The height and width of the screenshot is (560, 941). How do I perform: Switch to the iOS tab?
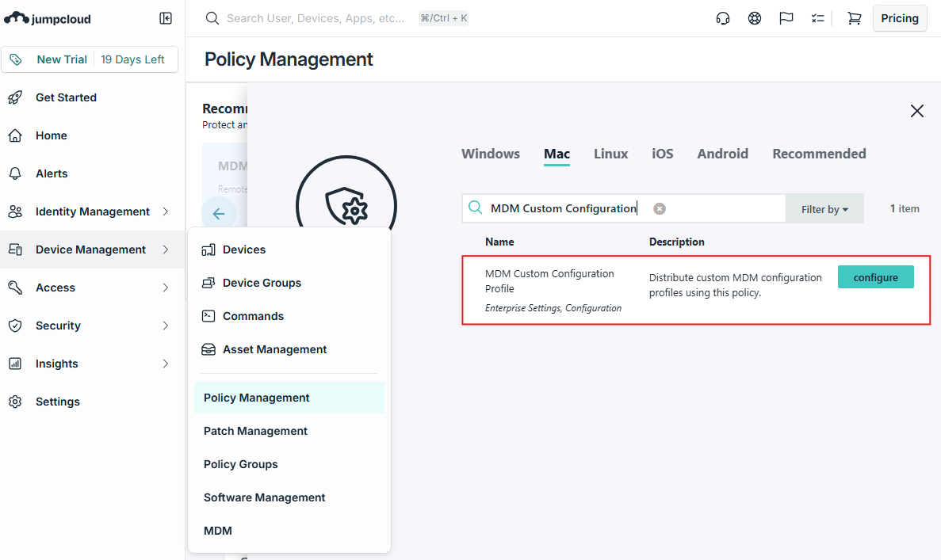click(x=663, y=154)
